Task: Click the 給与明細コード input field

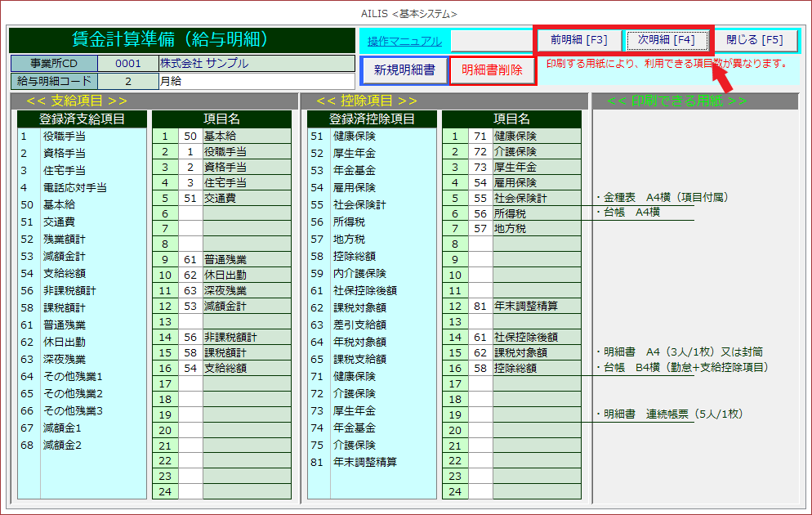Action: click(128, 81)
